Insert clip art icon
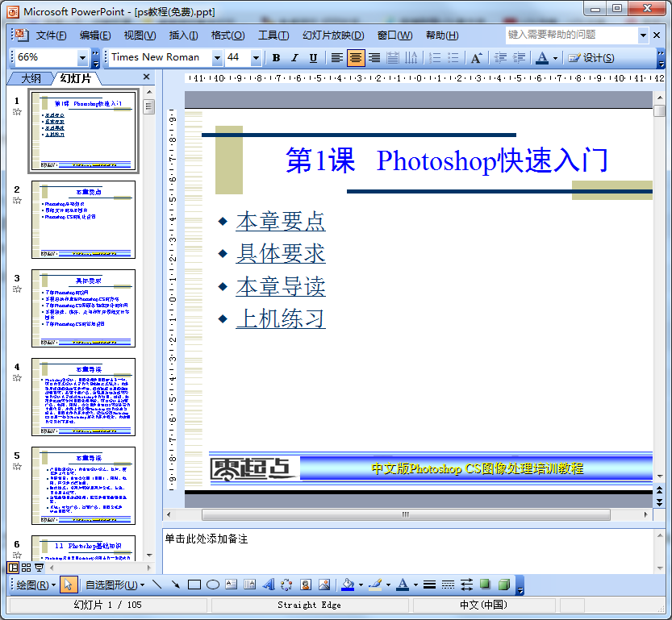The height and width of the screenshot is (620, 672). click(306, 585)
